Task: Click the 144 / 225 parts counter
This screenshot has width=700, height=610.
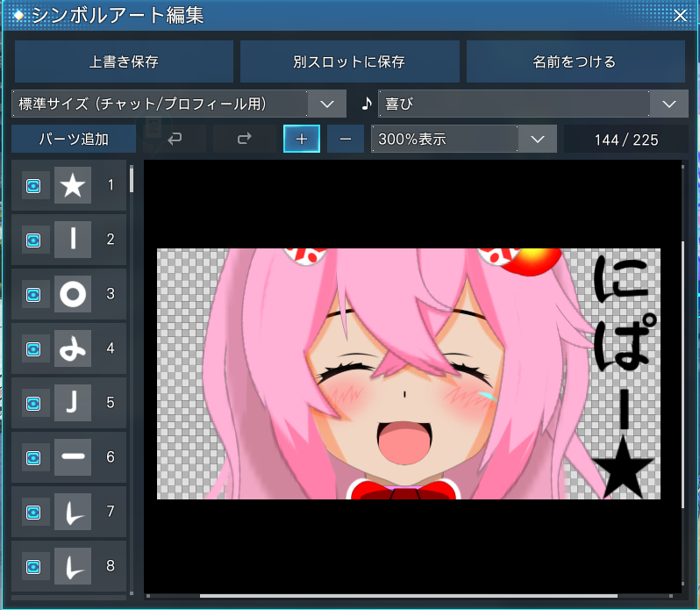Action: (x=626, y=140)
